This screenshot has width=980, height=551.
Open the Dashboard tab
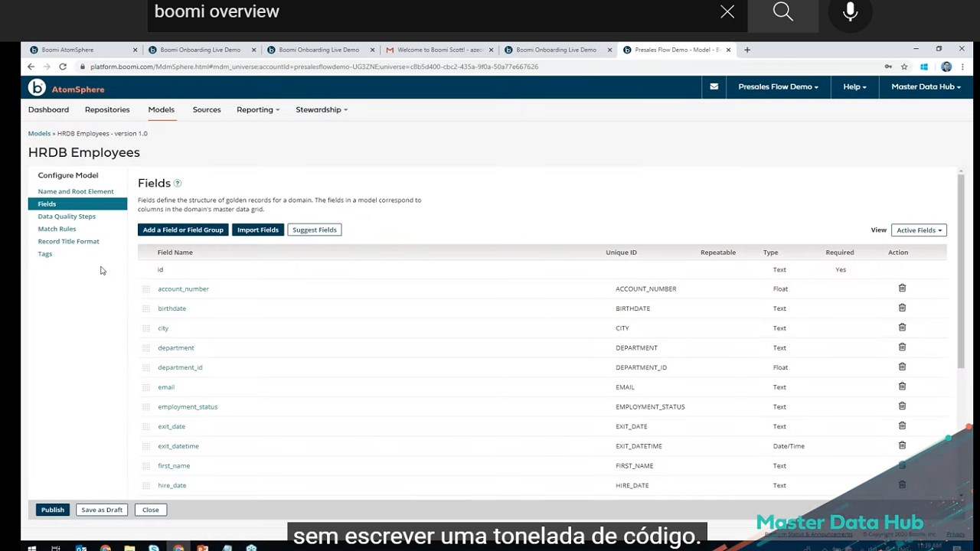pos(48,109)
